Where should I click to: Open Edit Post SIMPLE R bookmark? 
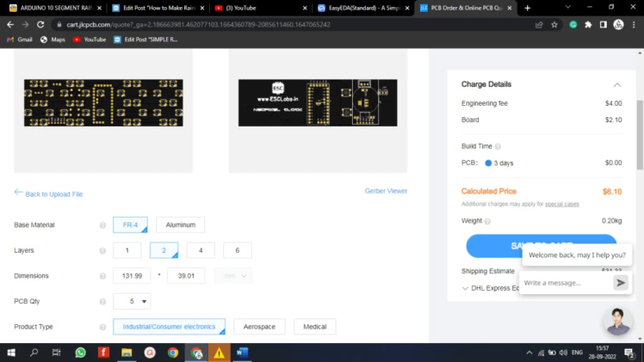[146, 40]
